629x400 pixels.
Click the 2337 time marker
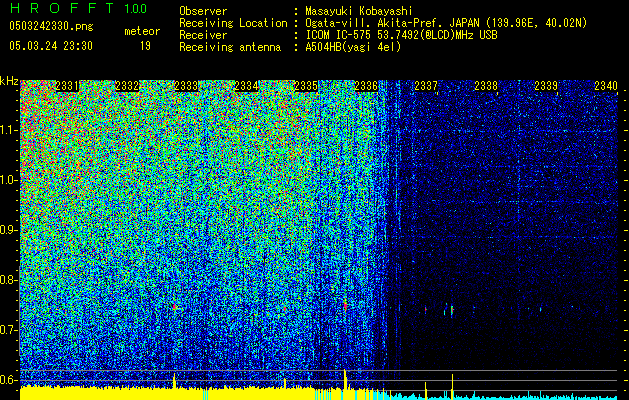click(x=426, y=86)
